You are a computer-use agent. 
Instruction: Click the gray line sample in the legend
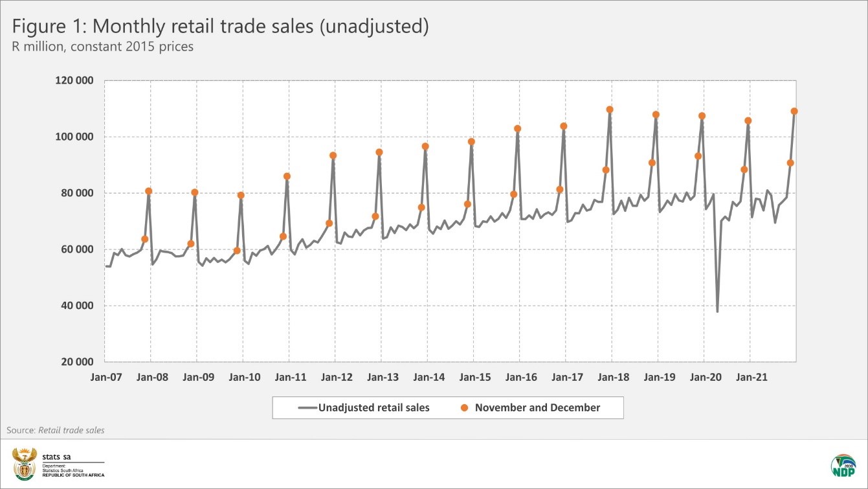pos(307,408)
